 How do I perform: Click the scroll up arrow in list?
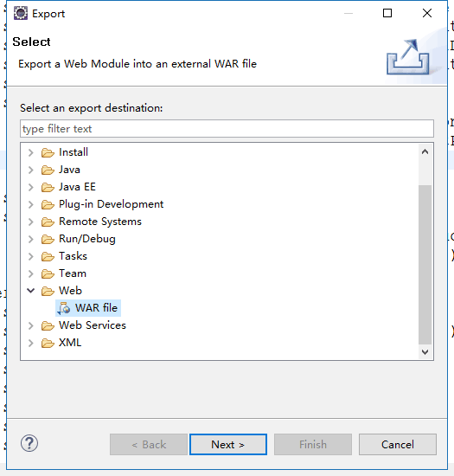[x=425, y=151]
